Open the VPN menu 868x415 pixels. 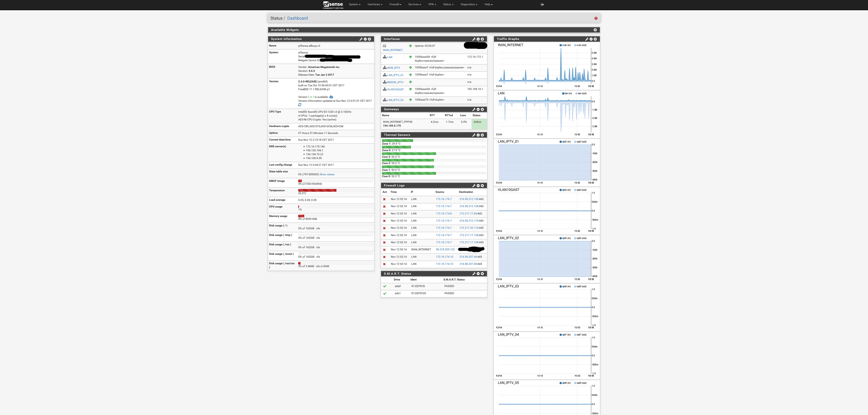(x=432, y=4)
